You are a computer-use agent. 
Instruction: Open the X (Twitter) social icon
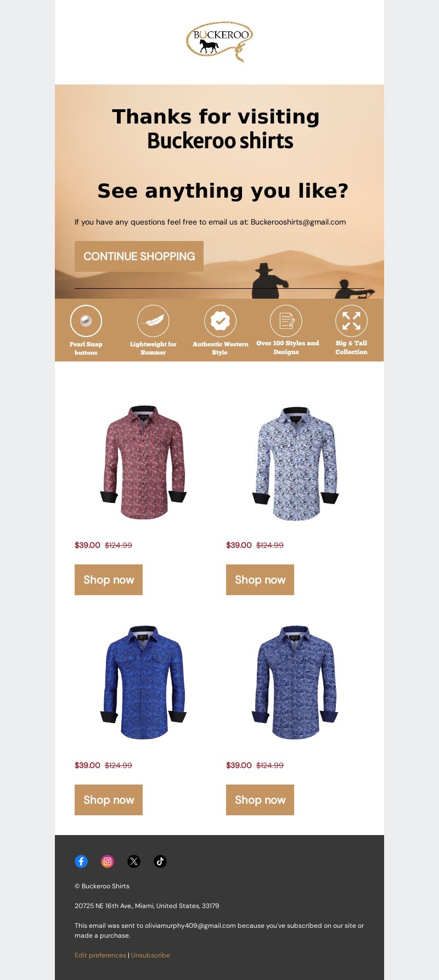tap(134, 861)
